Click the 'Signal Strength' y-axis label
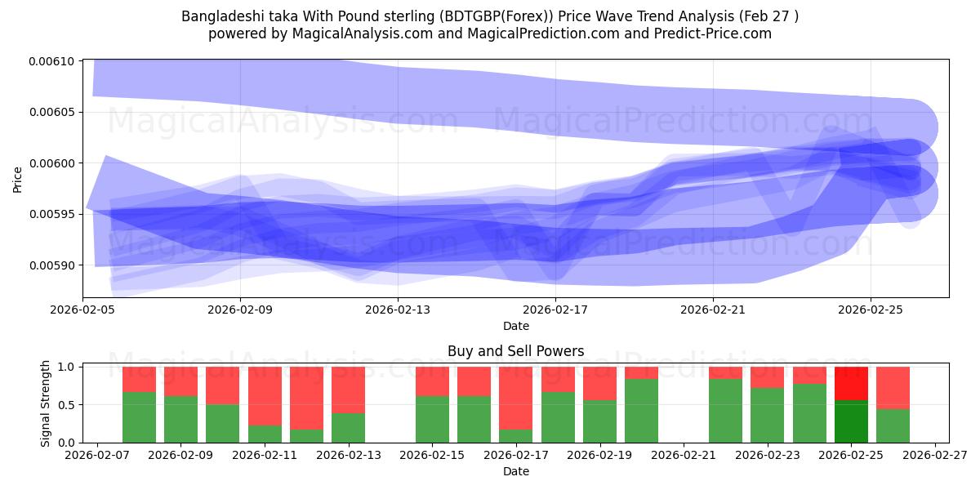This screenshot has width=980, height=490. pos(46,403)
